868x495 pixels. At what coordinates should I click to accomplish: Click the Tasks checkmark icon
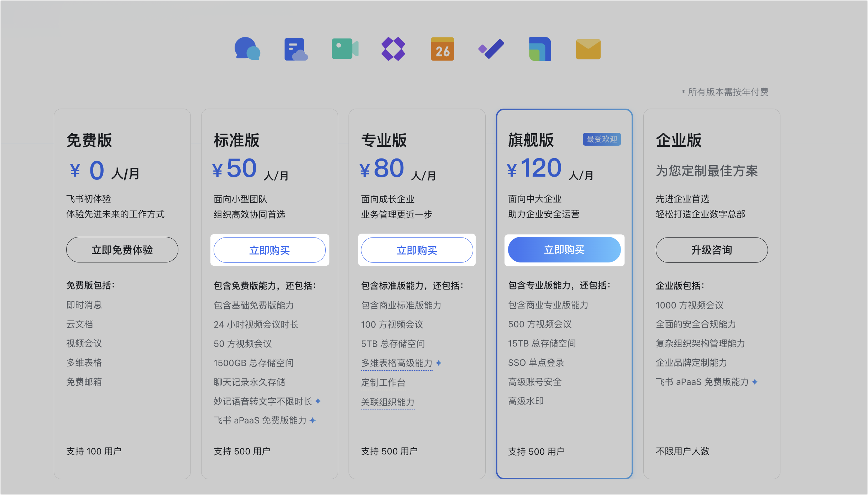pos(491,49)
